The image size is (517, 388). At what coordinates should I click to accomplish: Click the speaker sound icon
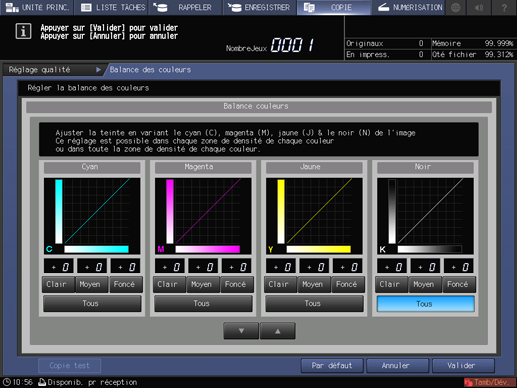pyautogui.click(x=479, y=7)
